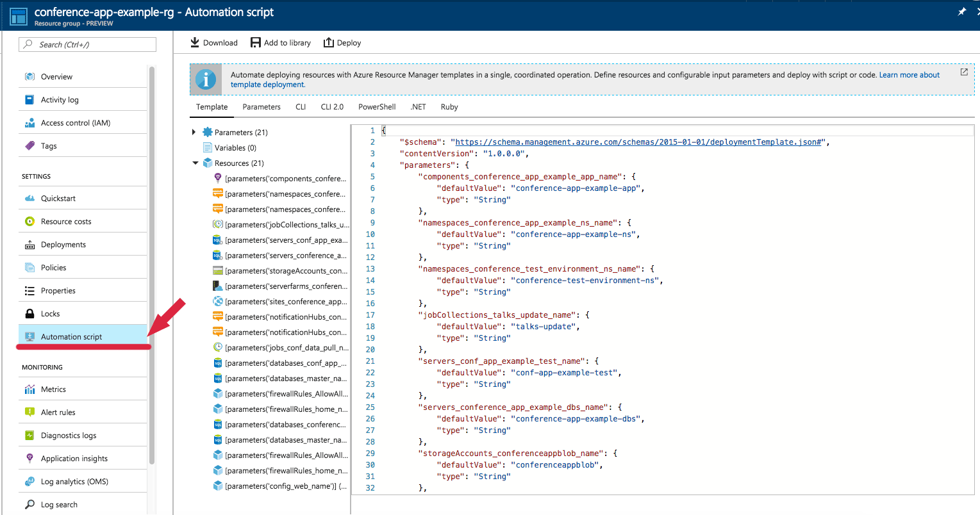
Task: Select Variables (0) in template tree
Action: click(235, 148)
